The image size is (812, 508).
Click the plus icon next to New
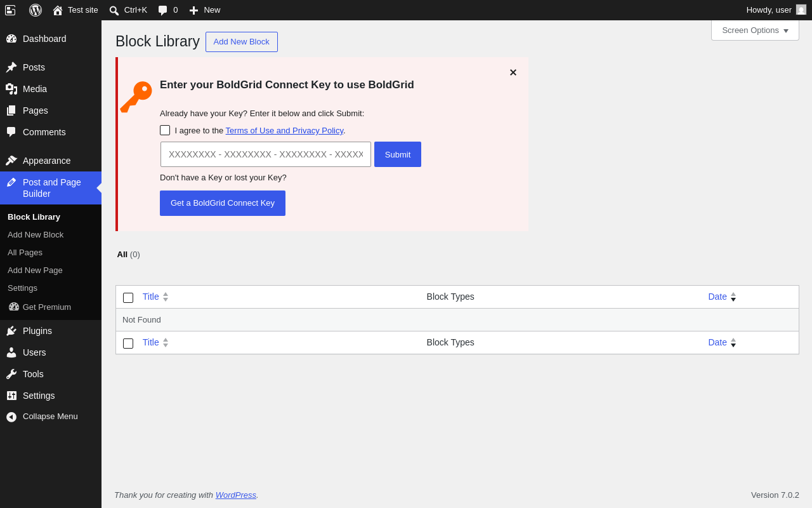(x=194, y=10)
